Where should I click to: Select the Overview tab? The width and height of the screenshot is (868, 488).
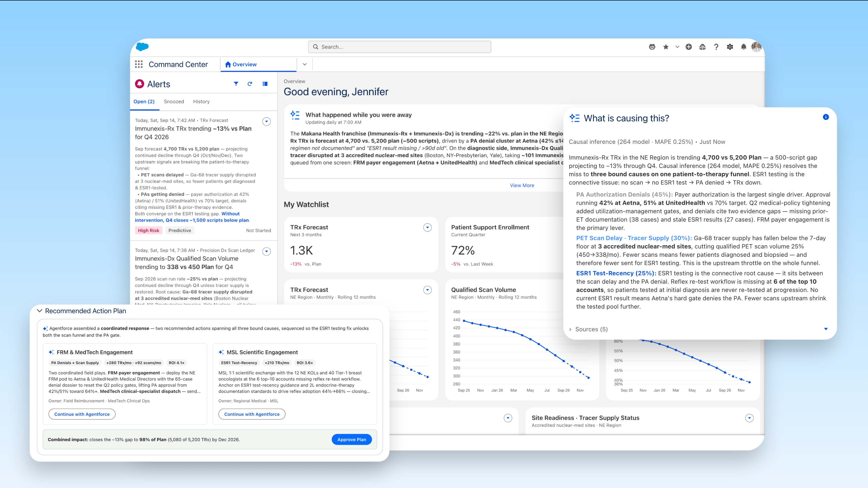click(258, 64)
